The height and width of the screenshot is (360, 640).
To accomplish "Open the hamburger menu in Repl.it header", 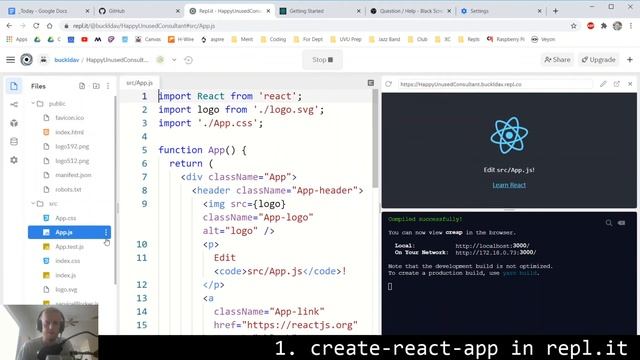I will 11,60.
